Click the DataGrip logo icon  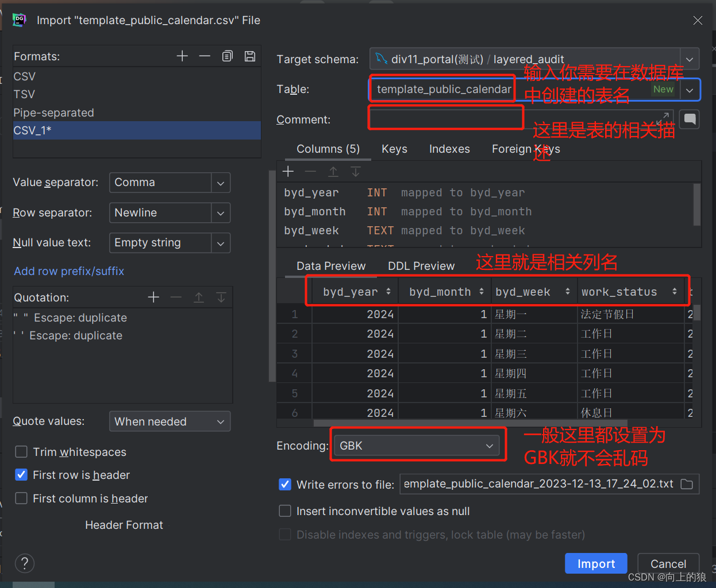click(20, 20)
